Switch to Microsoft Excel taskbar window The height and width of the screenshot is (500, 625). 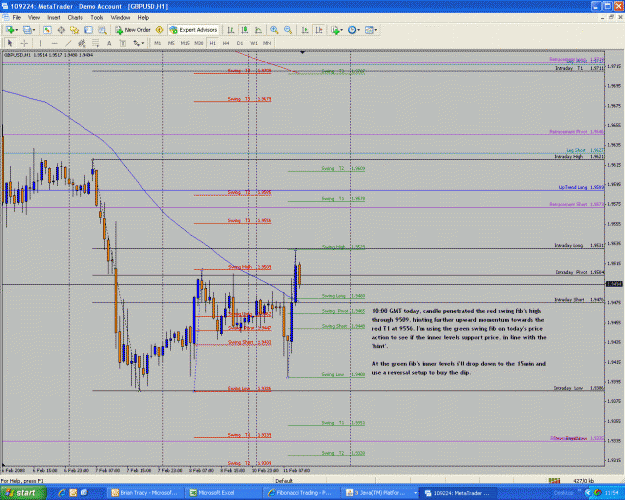[x=224, y=493]
